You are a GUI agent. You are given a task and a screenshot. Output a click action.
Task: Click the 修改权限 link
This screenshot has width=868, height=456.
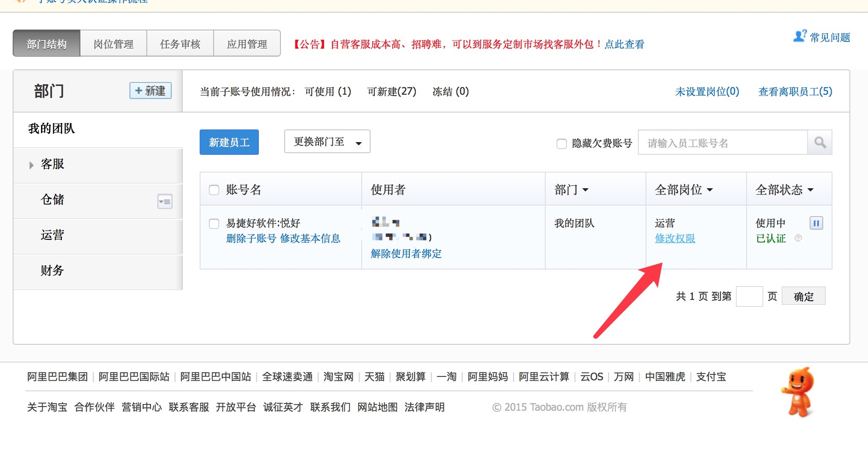point(675,239)
